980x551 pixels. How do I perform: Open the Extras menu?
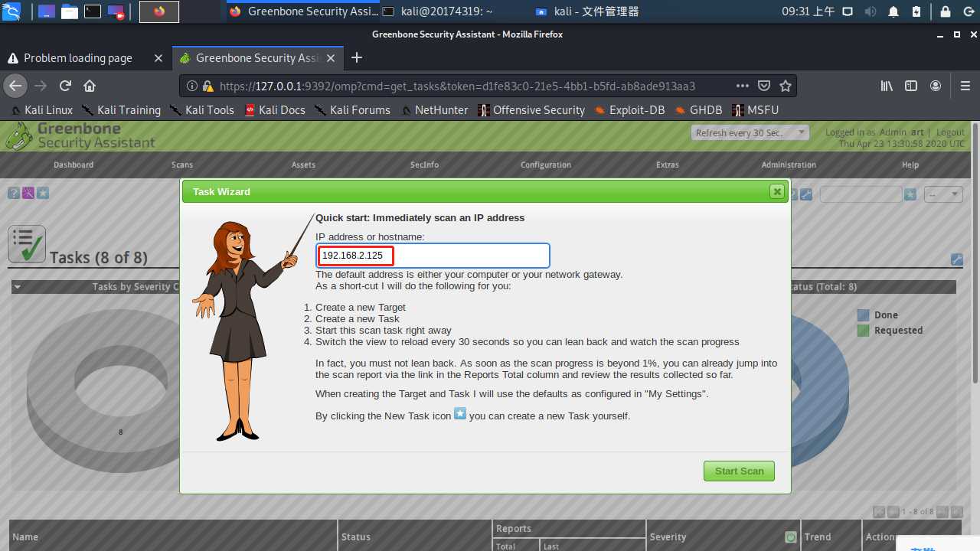point(668,165)
